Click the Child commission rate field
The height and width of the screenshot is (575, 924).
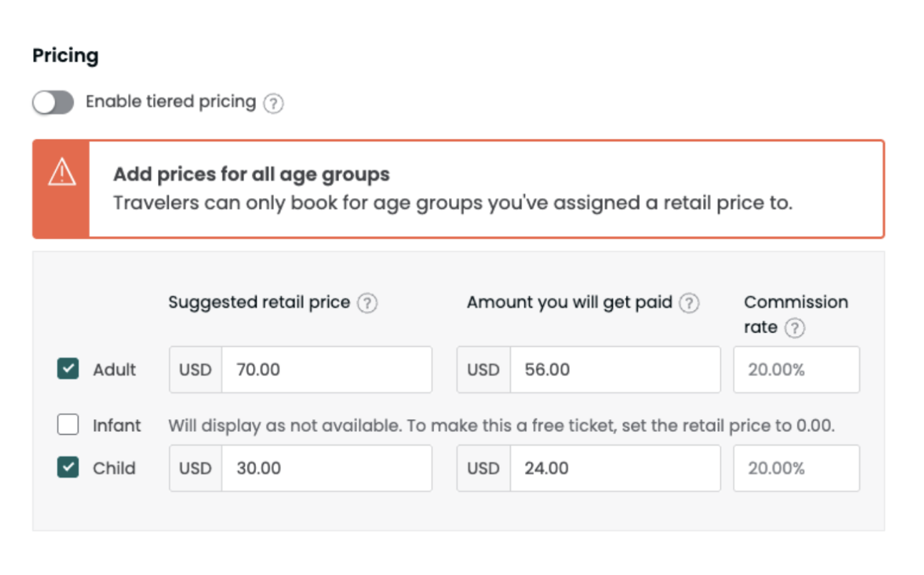796,468
